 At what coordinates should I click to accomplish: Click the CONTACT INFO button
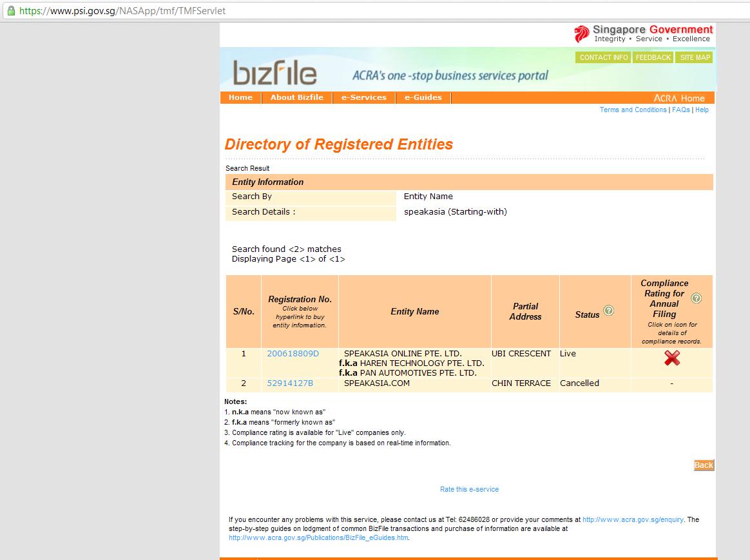coord(603,57)
